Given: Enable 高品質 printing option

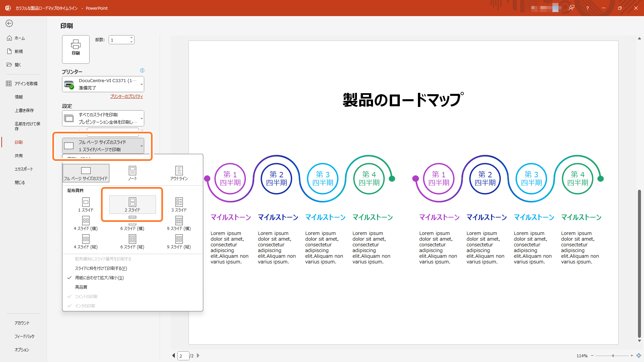Looking at the screenshot, I should [81, 287].
